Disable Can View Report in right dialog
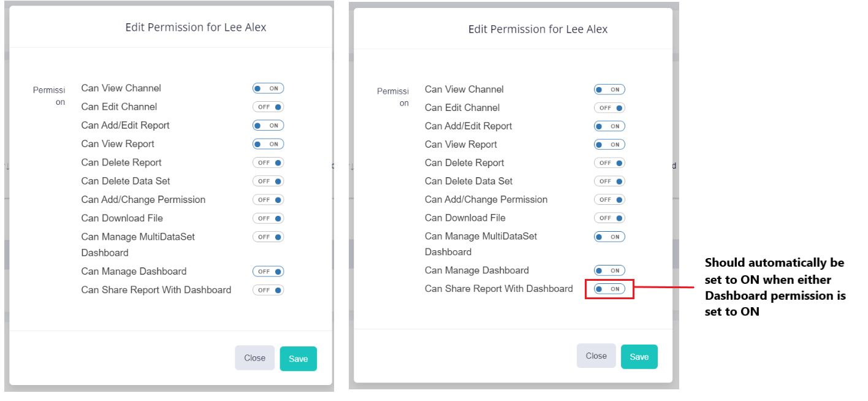The image size is (868, 401). click(x=609, y=145)
